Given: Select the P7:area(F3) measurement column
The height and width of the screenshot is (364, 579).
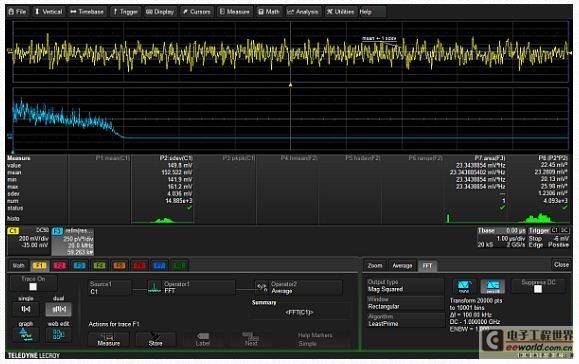Looking at the screenshot, I should [x=475, y=190].
